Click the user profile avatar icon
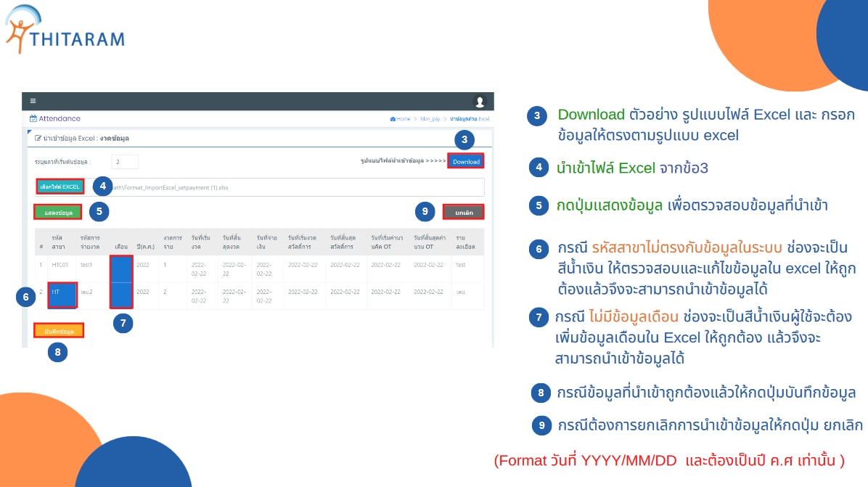This screenshot has height=487, width=868. click(479, 102)
